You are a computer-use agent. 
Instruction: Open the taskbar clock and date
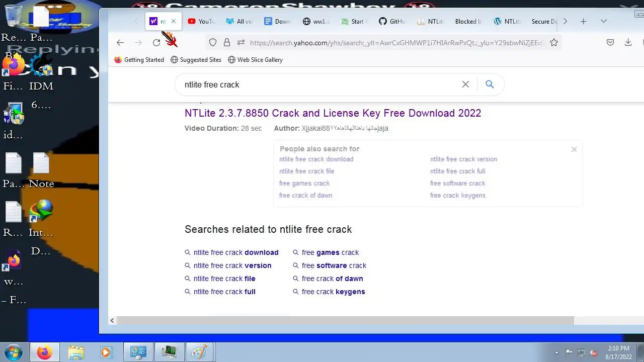618,352
